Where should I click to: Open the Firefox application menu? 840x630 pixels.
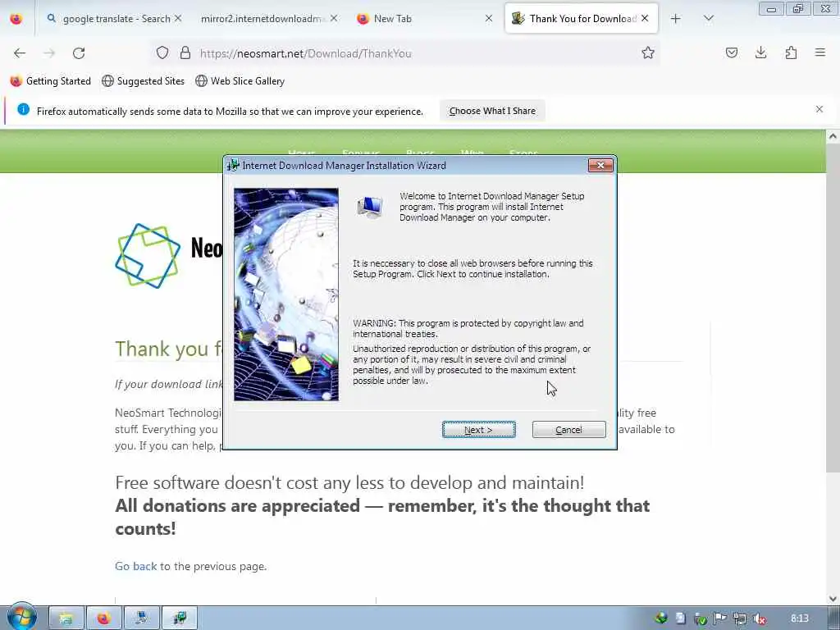(820, 52)
